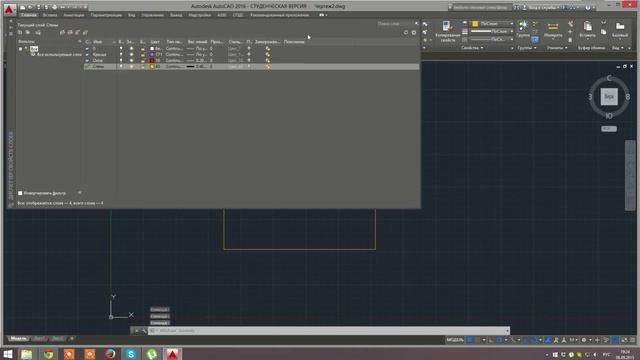The width and height of the screenshot is (640, 360).
Task: Open Layer States Manager icon
Action: (38, 32)
